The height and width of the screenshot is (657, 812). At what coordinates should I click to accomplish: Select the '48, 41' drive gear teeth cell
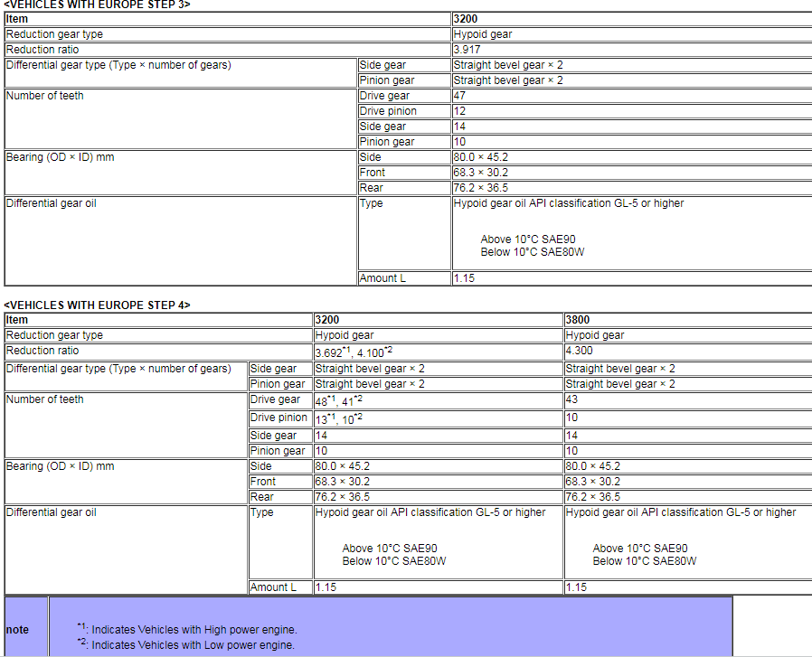tap(338, 400)
